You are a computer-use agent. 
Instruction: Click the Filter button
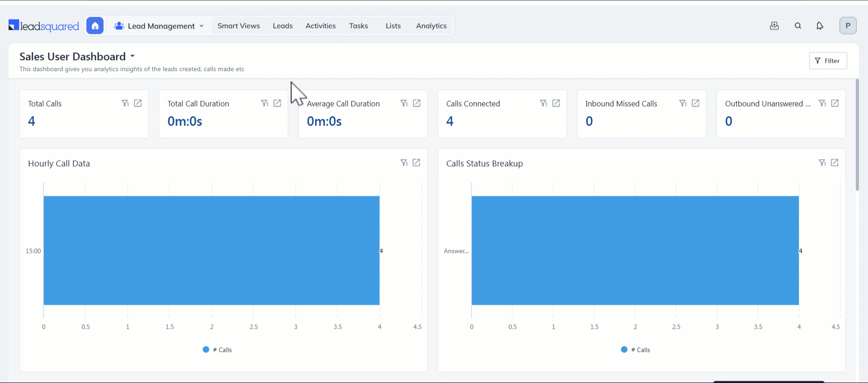[828, 61]
